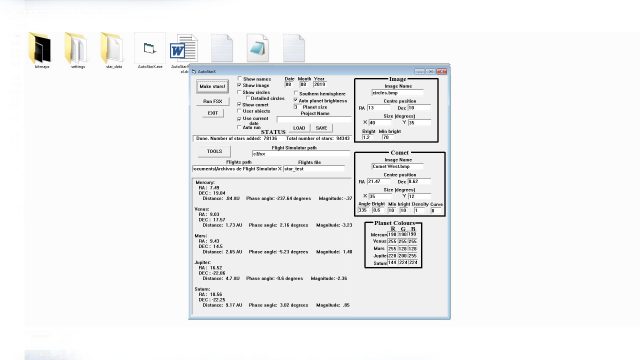The width and height of the screenshot is (640, 360).
Task: Click the Y size field in Image panel
Action: click(x=419, y=122)
